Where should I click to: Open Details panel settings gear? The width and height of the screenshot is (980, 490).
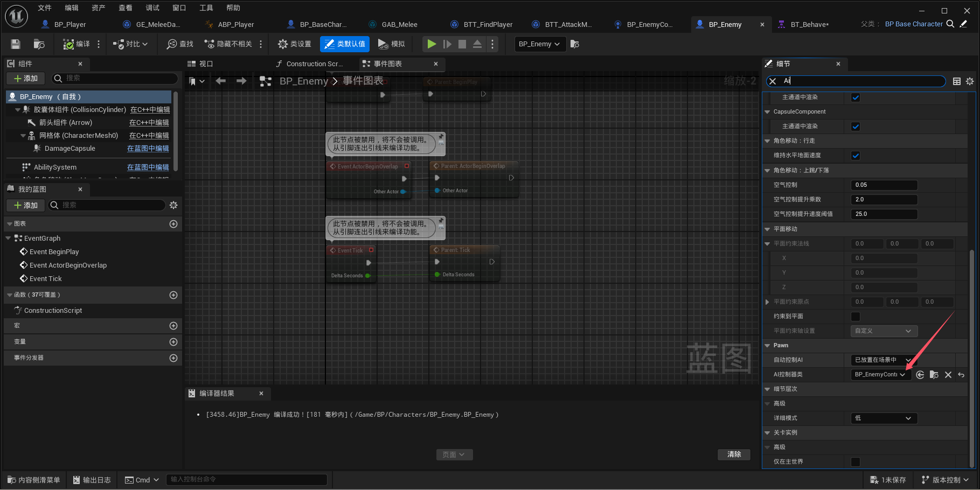point(970,81)
